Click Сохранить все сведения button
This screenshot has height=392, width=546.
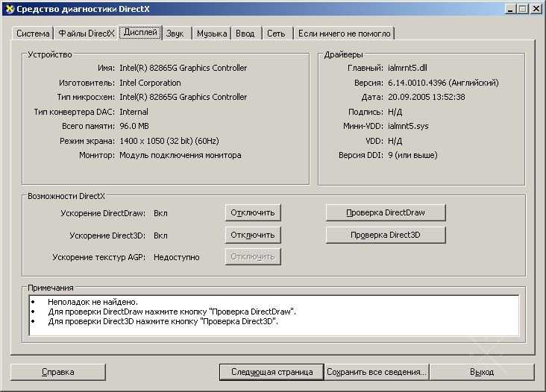[377, 372]
